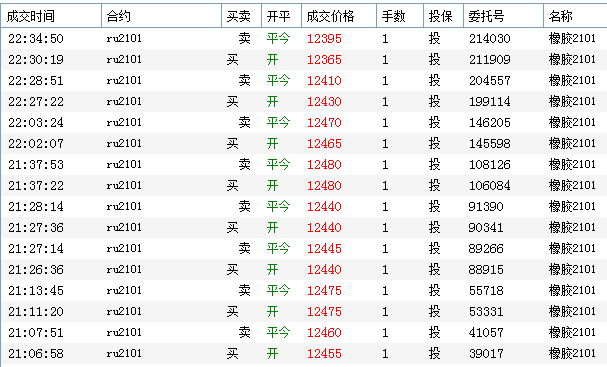
Task: Select order number 146205
Action: (490, 123)
